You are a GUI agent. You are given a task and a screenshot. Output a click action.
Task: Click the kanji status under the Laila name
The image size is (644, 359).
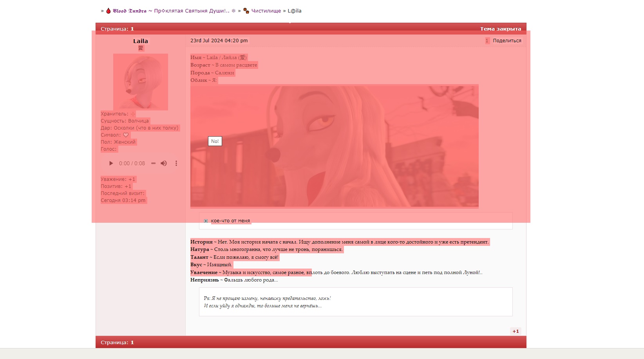pos(141,48)
